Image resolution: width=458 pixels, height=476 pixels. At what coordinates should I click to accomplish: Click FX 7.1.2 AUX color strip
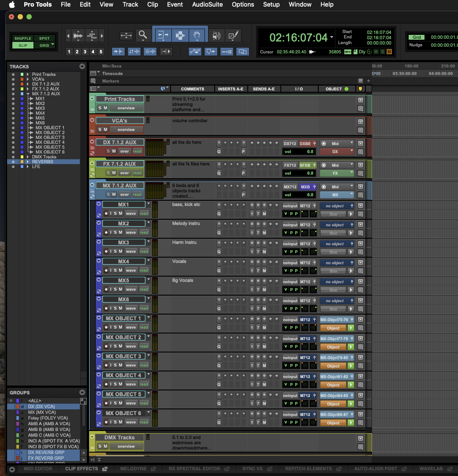[92, 169]
